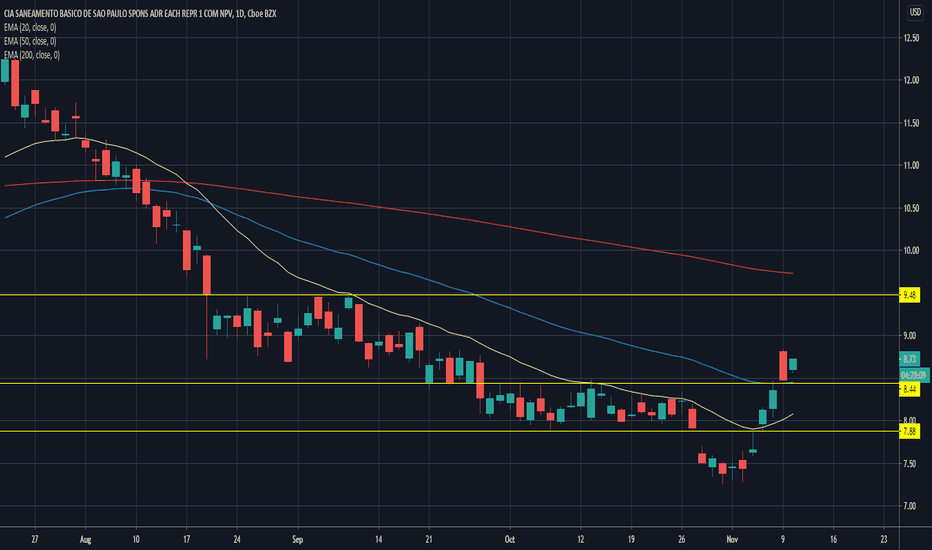Click the yellow 9.48 price label
Image resolution: width=932 pixels, height=550 pixels.
coord(910,295)
